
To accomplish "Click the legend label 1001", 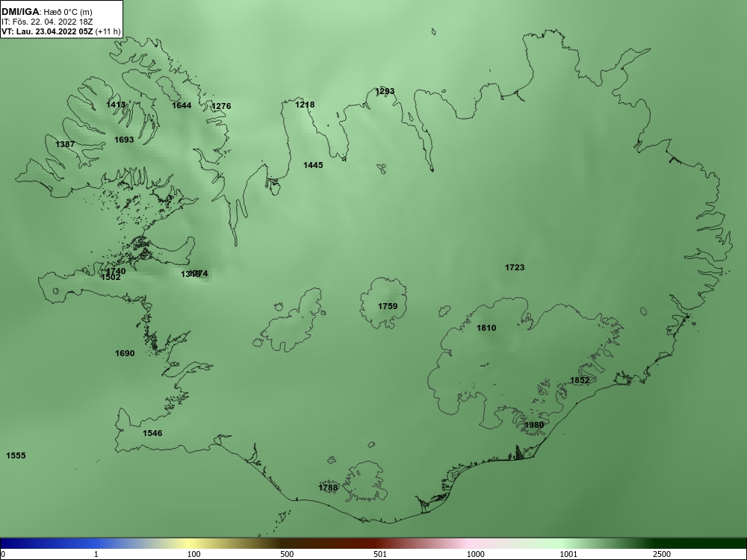I will [568, 554].
